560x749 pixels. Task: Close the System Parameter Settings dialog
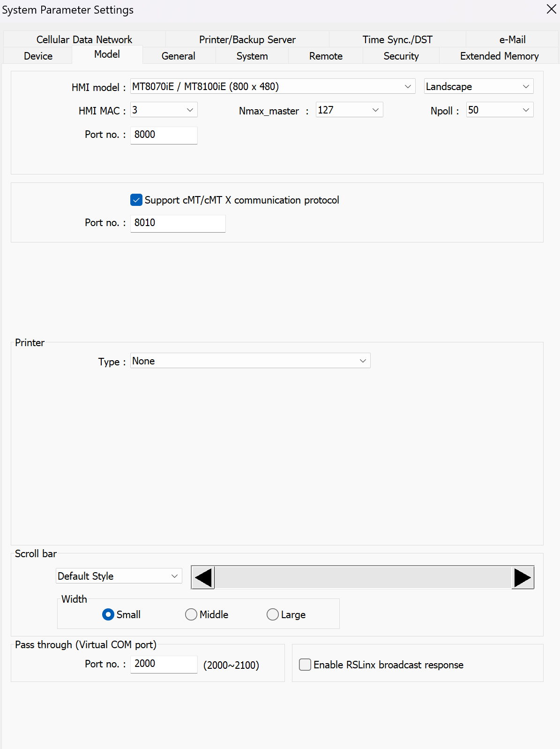[x=551, y=9]
